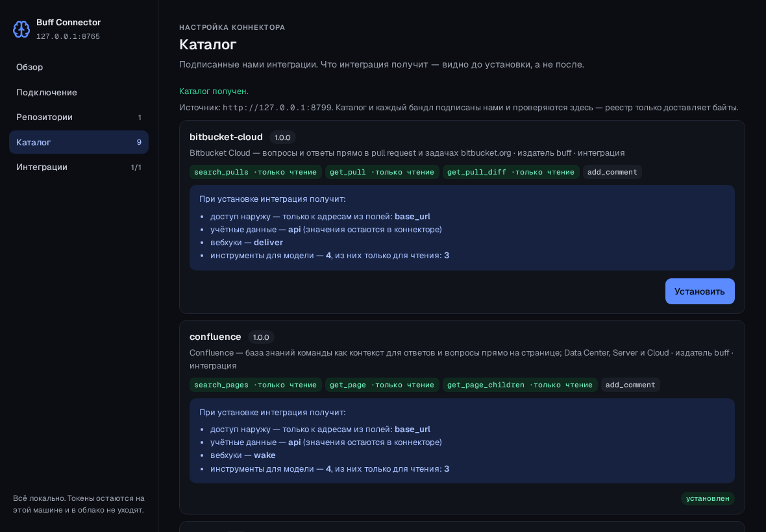The image size is (766, 532).
Task: Go to the Подключение page
Action: pos(79,92)
